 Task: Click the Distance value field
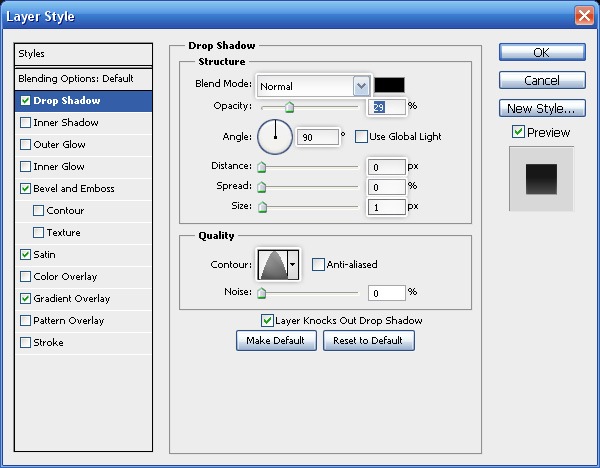[x=386, y=167]
